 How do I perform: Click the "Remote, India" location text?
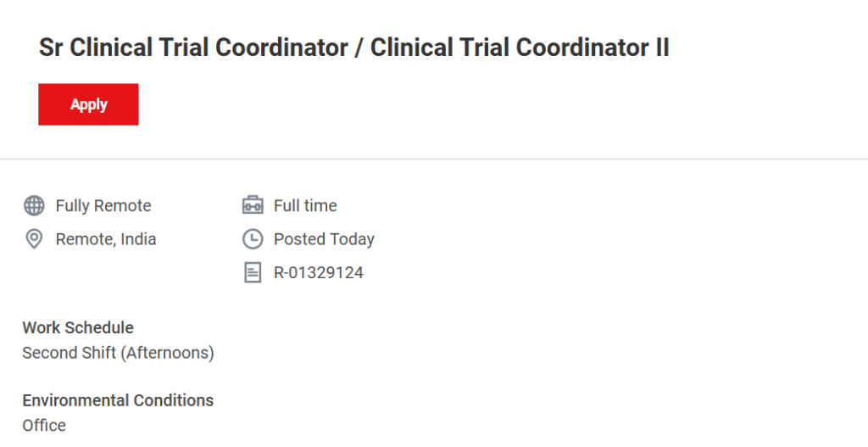click(x=106, y=239)
